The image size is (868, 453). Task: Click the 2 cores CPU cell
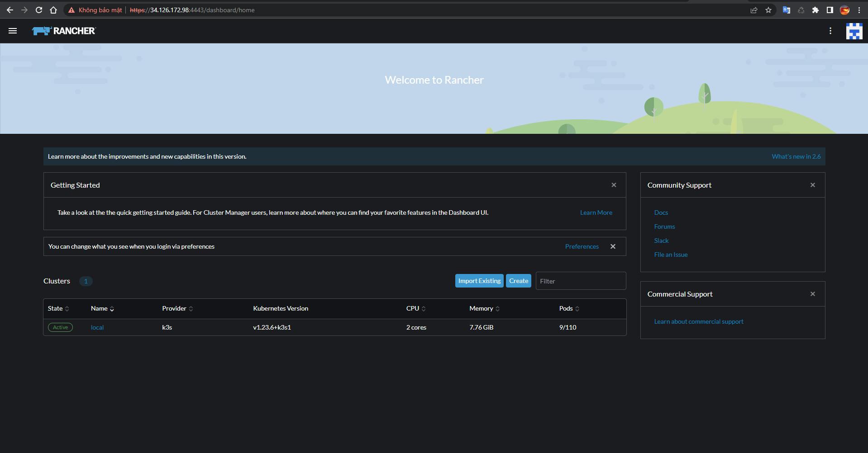(416, 327)
